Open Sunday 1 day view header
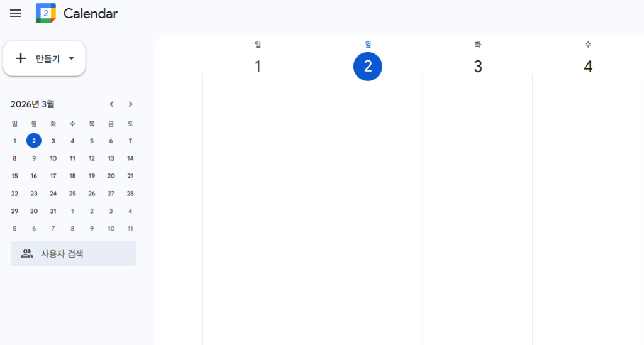This screenshot has height=345, width=644. pos(257,67)
